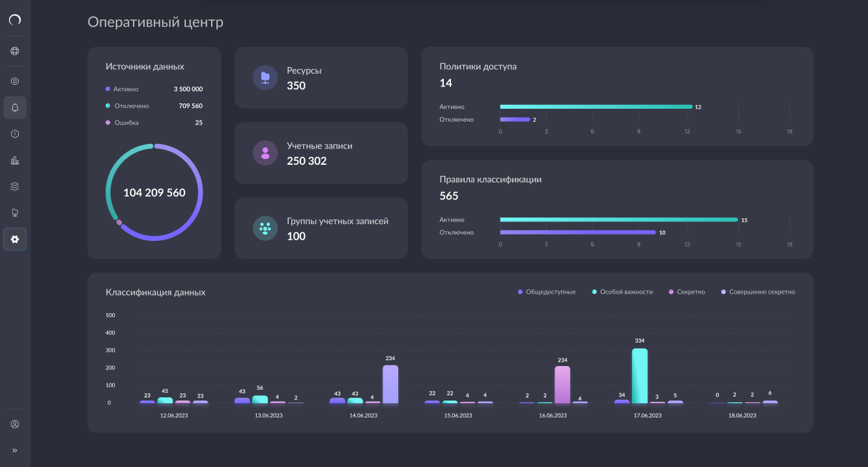
Task: Click the Активно bar valued 12 in Политики доступа
Action: click(596, 107)
